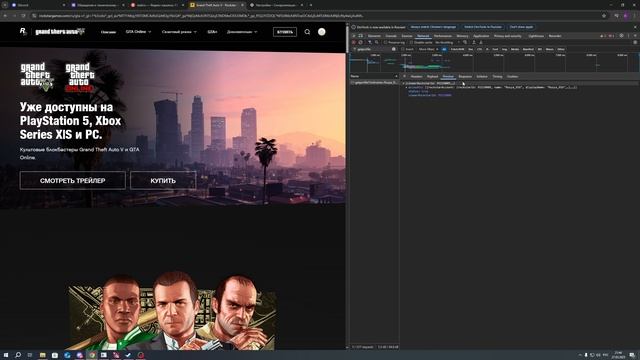Viewport: 640px width, 360px height.
Task: Expand the GTA Online nav dropdown
Action: click(x=138, y=32)
